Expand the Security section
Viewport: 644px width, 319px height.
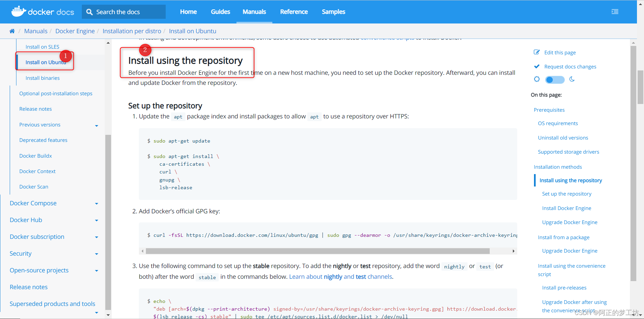[97, 254]
